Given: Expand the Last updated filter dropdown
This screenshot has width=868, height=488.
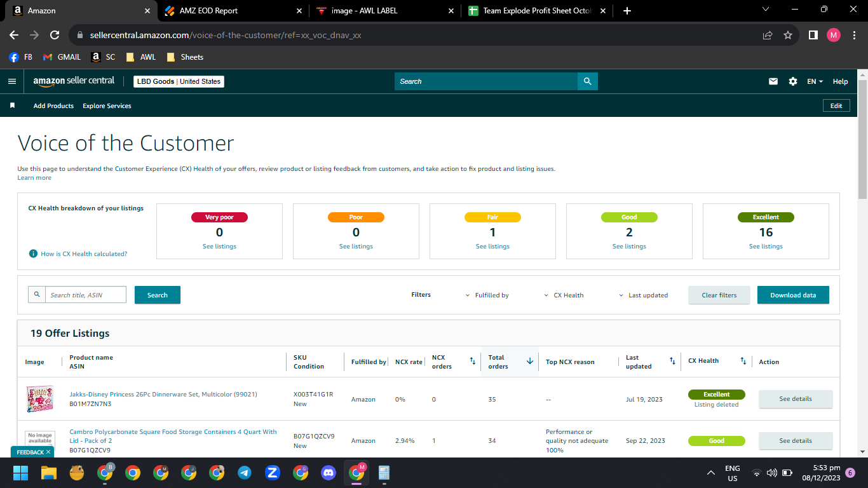Looking at the screenshot, I should click(x=644, y=295).
